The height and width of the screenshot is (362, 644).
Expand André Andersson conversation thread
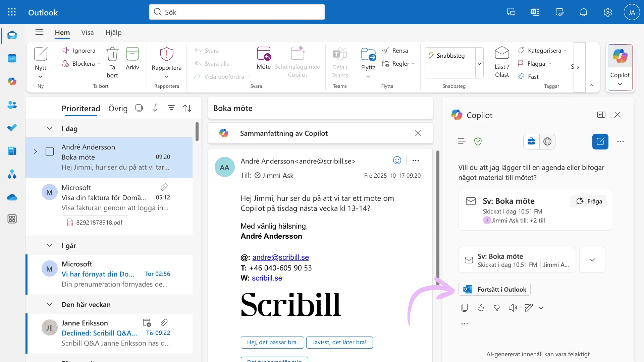click(36, 152)
